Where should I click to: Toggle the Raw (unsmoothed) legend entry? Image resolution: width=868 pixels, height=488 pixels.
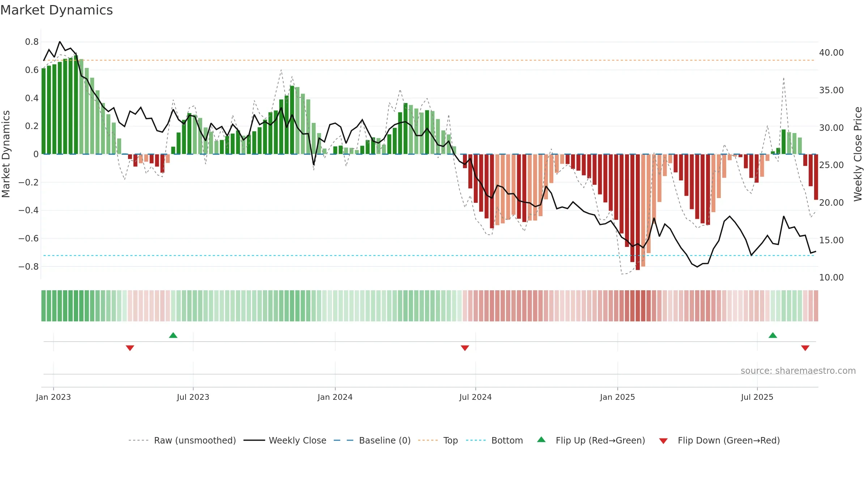(182, 440)
